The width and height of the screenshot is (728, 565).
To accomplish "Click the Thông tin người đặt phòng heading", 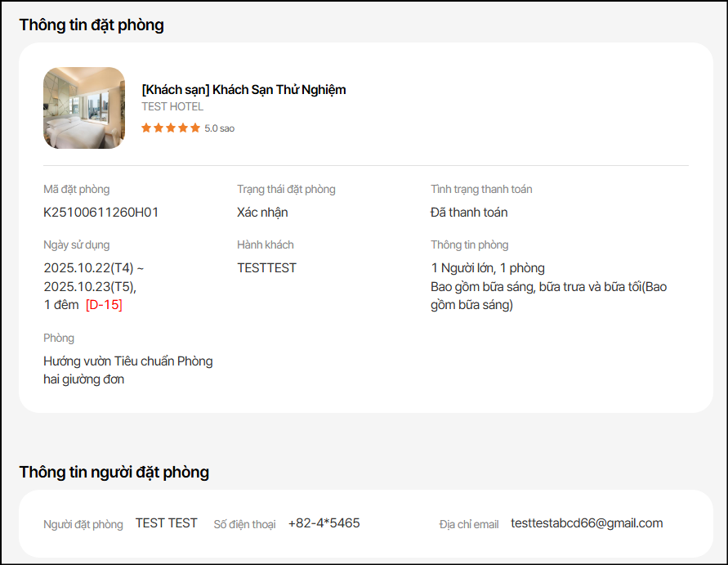I will pyautogui.click(x=114, y=472).
